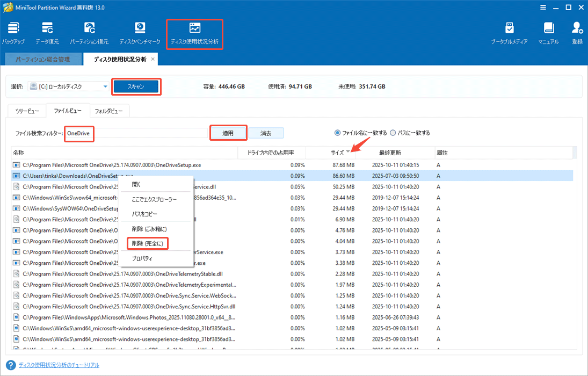
Task: Click the 適用 apply filter button
Action: (x=228, y=133)
